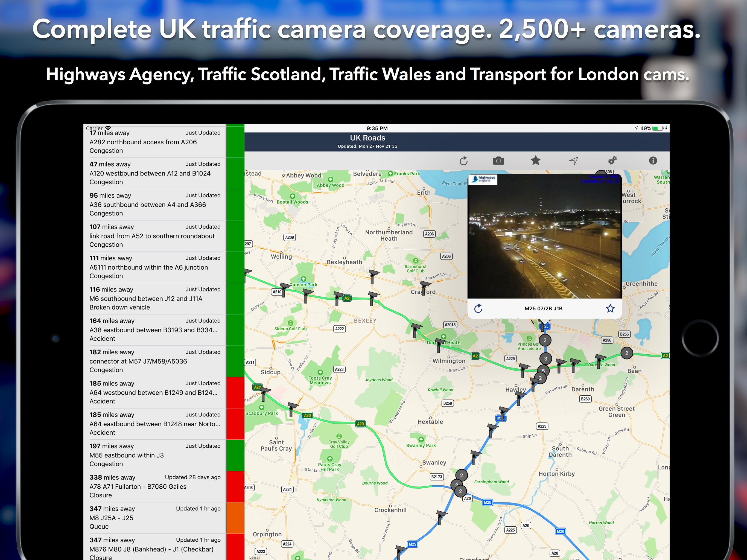Refresh traffic data using toolbar reload icon
Image resolution: width=747 pixels, height=560 pixels.
(x=464, y=161)
